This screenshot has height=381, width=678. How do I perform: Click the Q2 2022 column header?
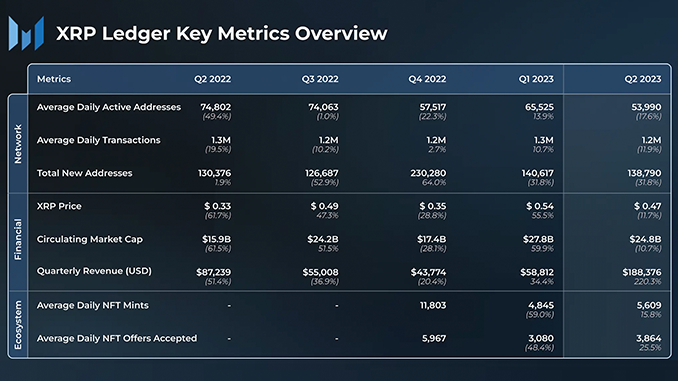tap(212, 79)
